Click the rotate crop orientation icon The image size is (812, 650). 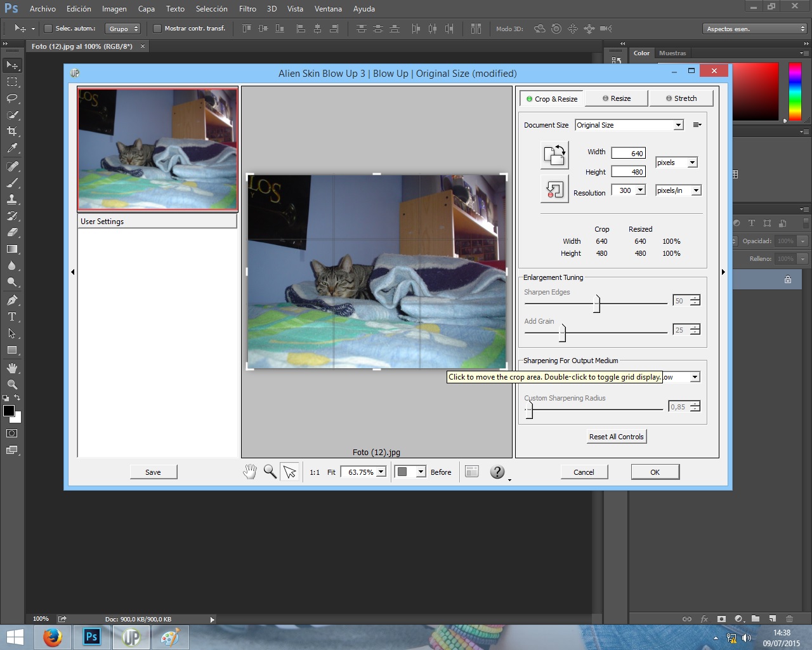554,155
